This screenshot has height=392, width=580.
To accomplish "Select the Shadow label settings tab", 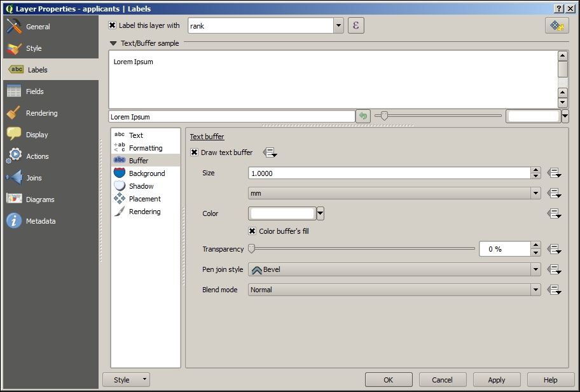I will point(146,186).
